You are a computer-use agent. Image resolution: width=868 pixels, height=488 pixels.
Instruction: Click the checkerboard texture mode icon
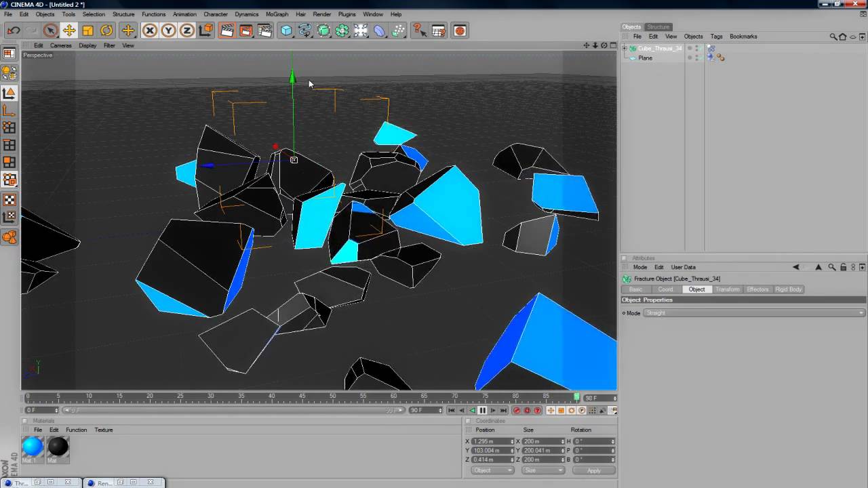pos(9,200)
